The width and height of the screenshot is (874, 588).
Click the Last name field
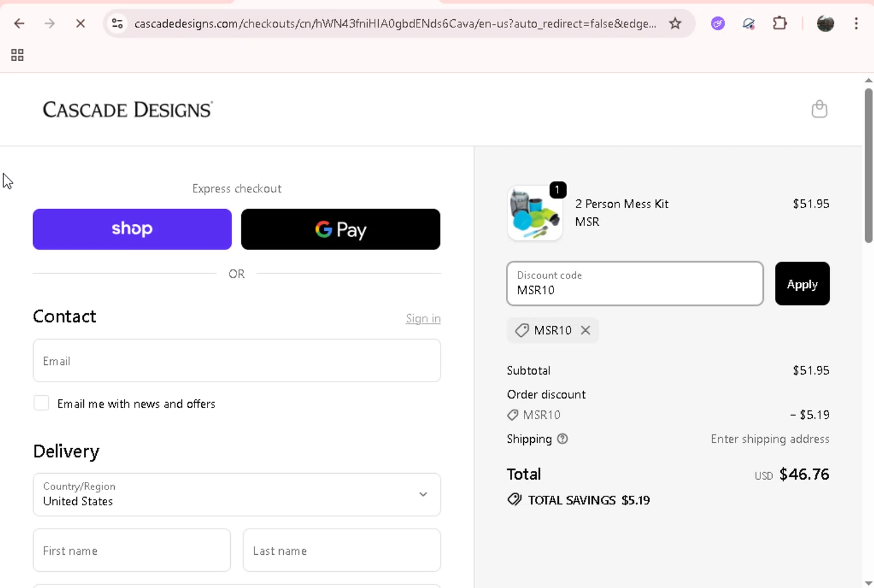pos(342,550)
